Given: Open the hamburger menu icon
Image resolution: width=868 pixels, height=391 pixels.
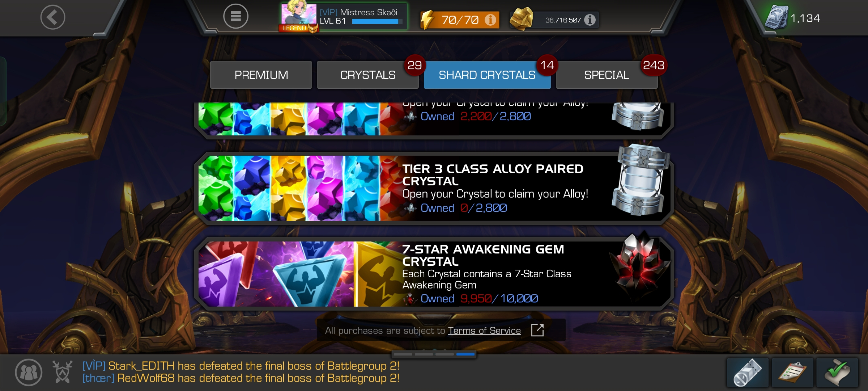Looking at the screenshot, I should tap(236, 16).
